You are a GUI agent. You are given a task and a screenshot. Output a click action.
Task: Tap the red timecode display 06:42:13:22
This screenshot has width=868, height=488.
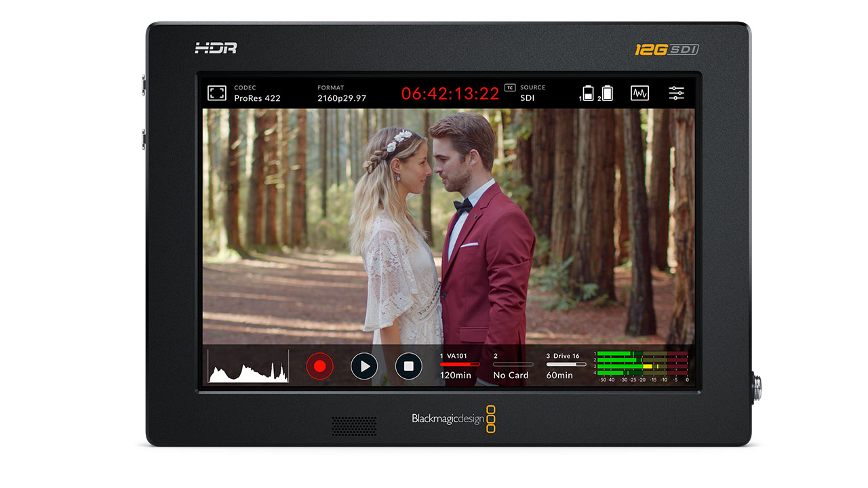[x=450, y=94]
